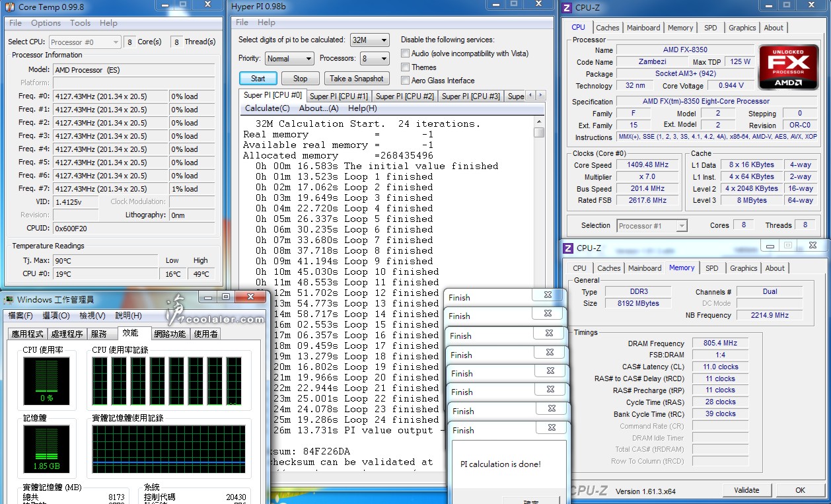Click the scroll-up arrow of Super PI output
This screenshot has height=504, width=831.
click(x=539, y=122)
